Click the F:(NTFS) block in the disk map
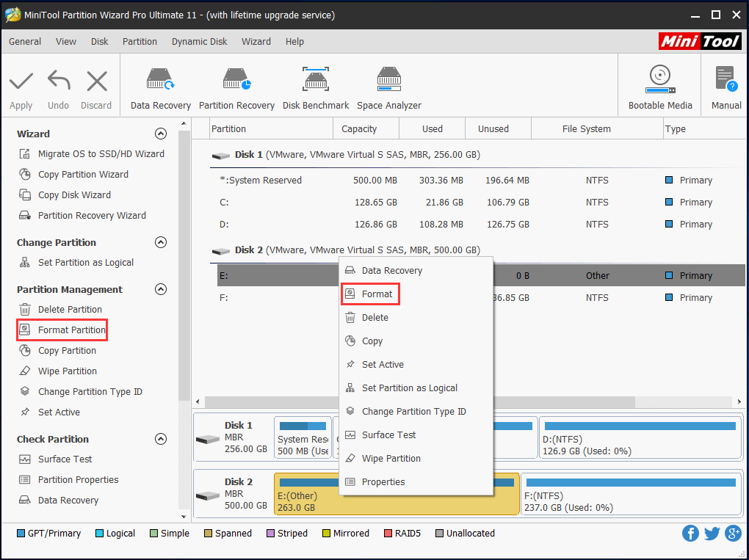Image resolution: width=749 pixels, height=560 pixels. point(631,494)
